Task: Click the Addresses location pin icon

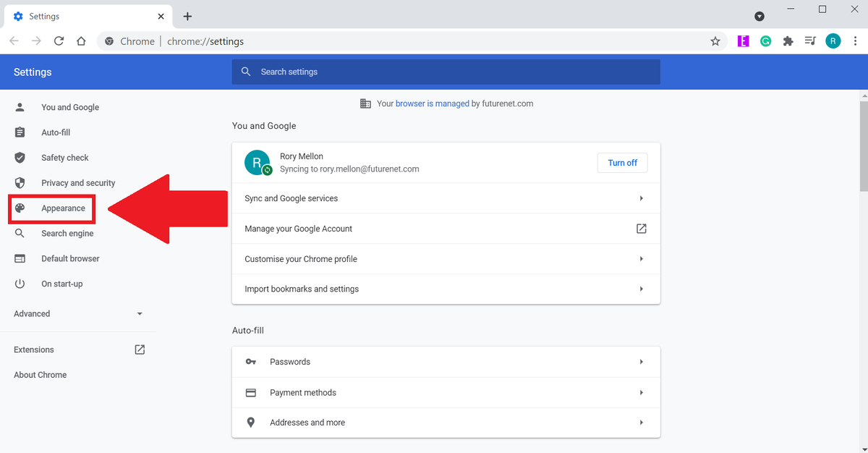Action: (x=251, y=422)
